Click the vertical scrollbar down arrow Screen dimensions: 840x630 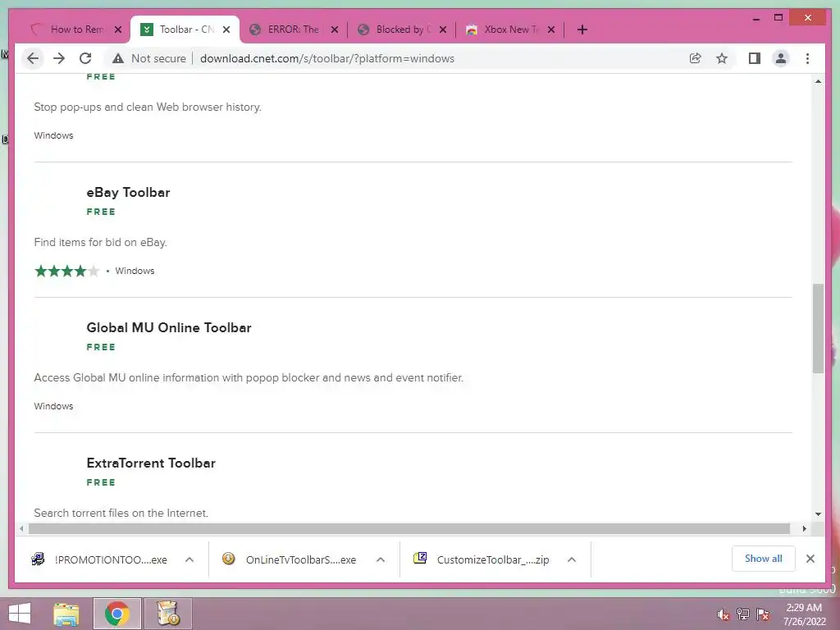click(818, 514)
